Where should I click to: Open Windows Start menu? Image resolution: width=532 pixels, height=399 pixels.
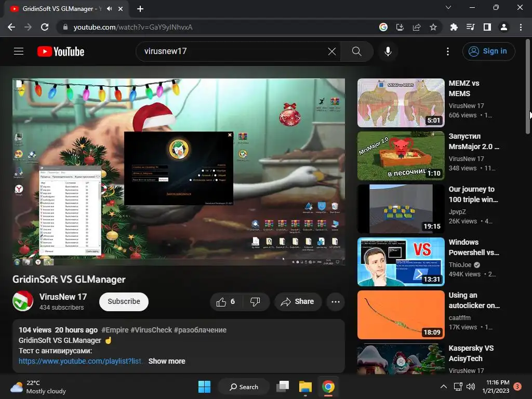pyautogui.click(x=204, y=387)
